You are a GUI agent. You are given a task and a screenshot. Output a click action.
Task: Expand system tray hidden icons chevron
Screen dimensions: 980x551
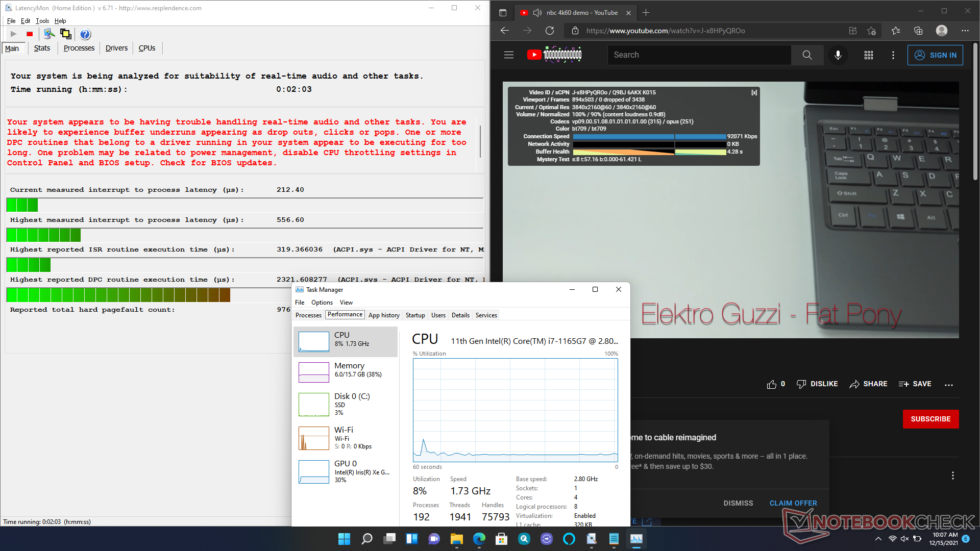tap(878, 539)
